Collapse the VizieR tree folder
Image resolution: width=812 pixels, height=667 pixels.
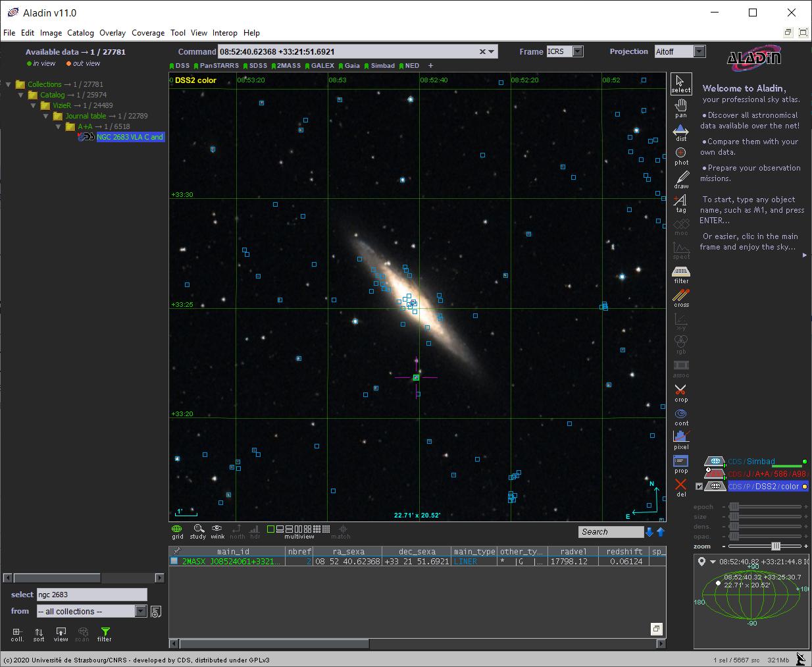(x=34, y=105)
